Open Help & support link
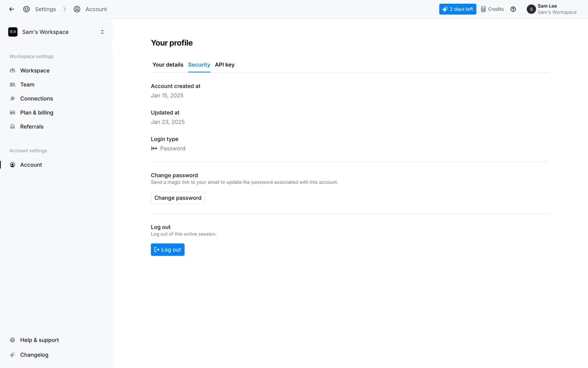The image size is (588, 368). click(x=40, y=340)
